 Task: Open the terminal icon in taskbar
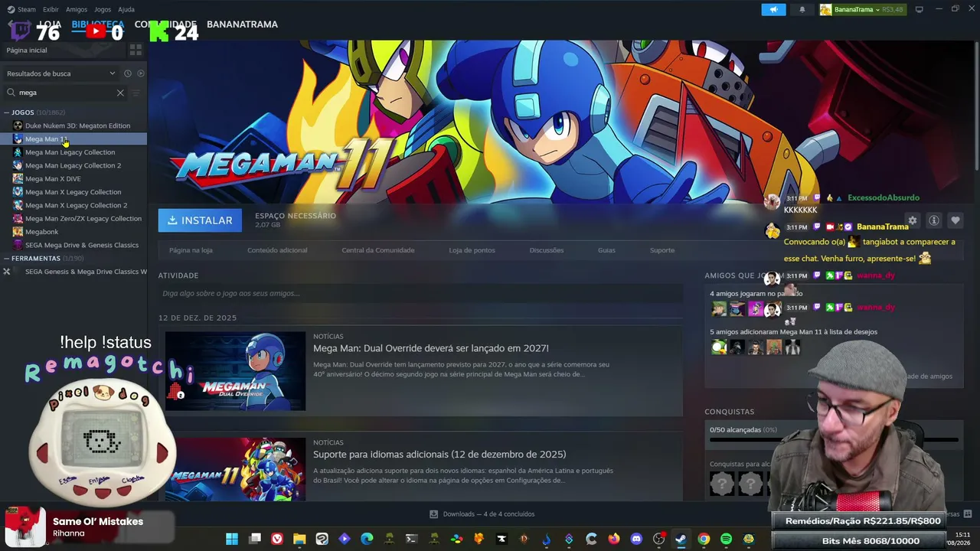click(x=411, y=539)
